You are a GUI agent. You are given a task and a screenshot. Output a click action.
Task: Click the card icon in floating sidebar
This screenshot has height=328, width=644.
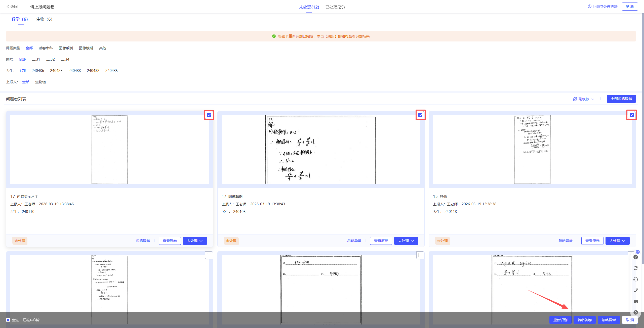(x=636, y=301)
